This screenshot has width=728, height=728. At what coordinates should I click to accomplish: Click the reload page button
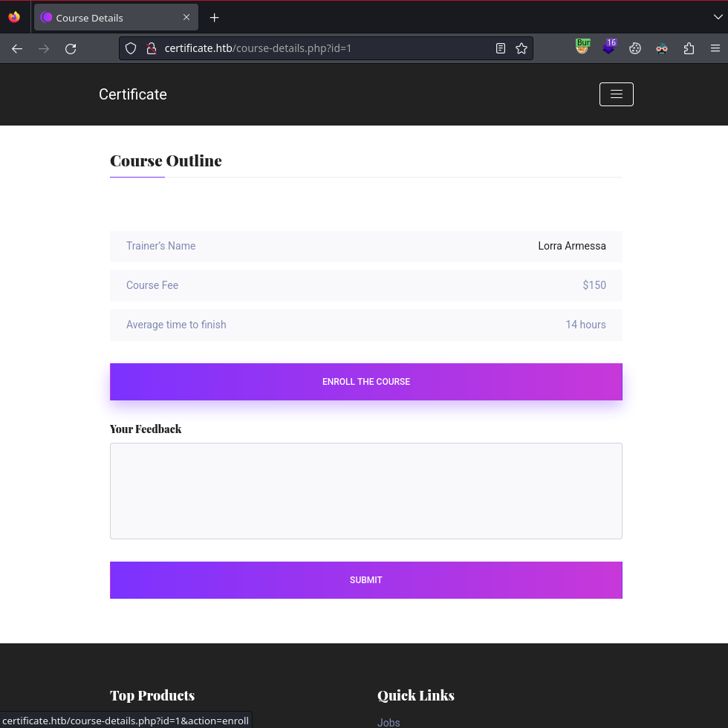tap(71, 49)
